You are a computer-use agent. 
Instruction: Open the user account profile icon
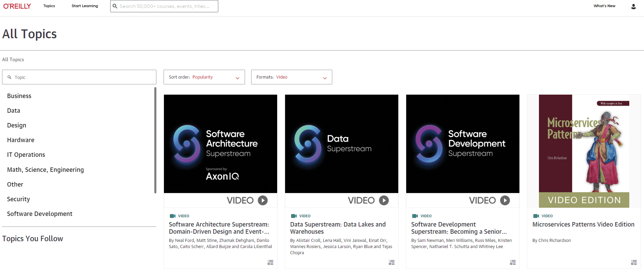coord(633,6)
